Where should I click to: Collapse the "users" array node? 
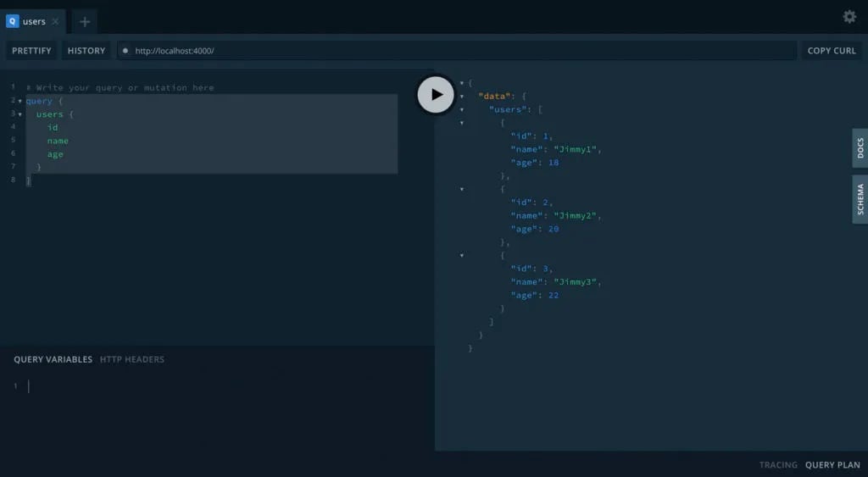pos(462,109)
